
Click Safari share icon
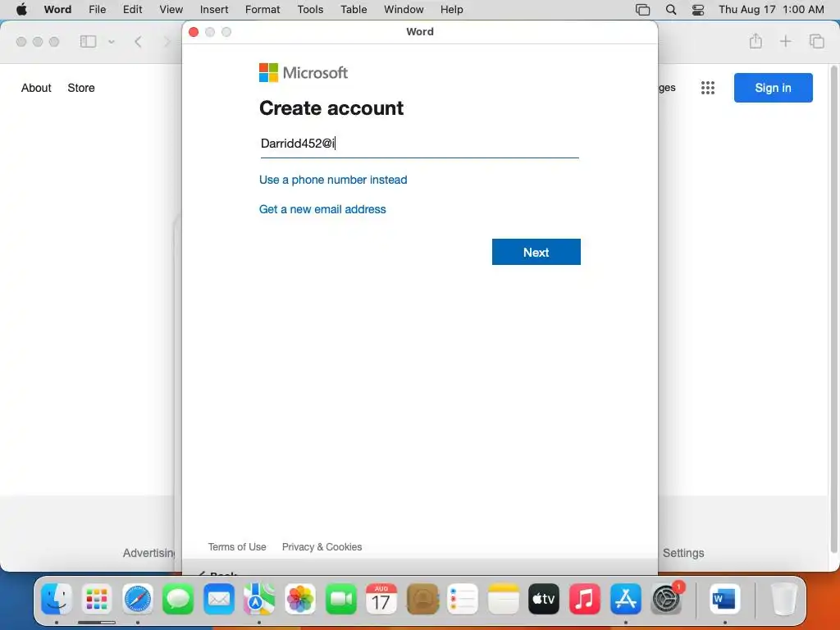click(756, 41)
